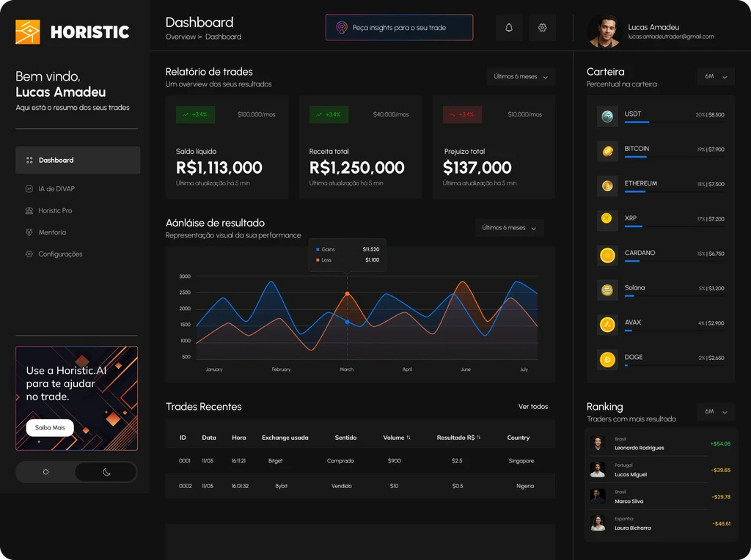Switch to light mode with sun toggle
The width and height of the screenshot is (751, 560).
pos(45,471)
